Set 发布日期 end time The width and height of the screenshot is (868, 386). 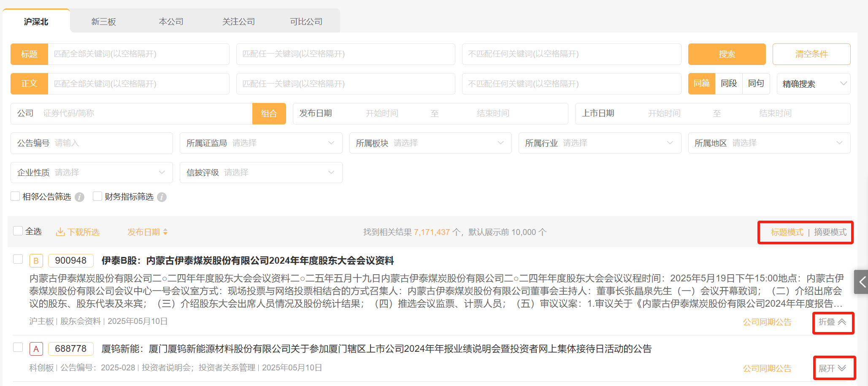493,113
